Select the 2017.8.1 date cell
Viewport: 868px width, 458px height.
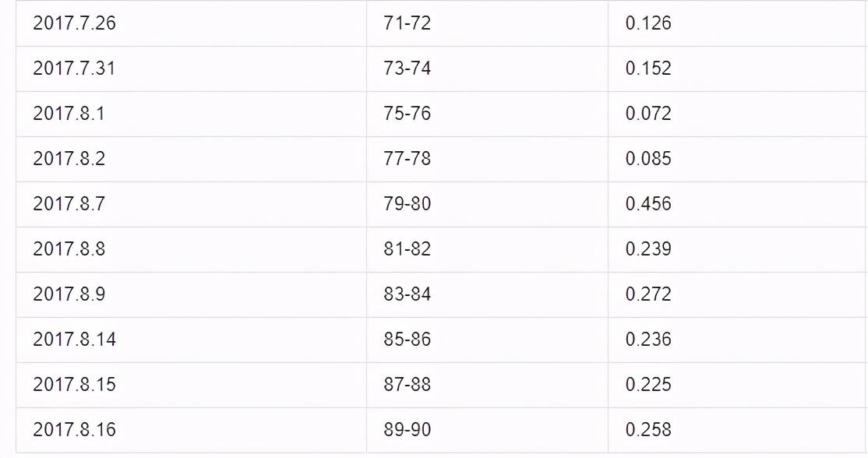[x=69, y=114]
